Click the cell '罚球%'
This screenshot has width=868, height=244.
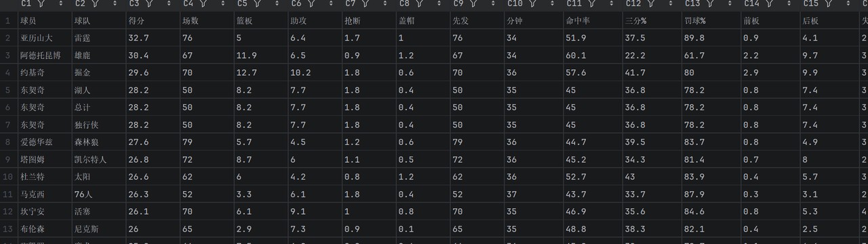click(x=711, y=21)
